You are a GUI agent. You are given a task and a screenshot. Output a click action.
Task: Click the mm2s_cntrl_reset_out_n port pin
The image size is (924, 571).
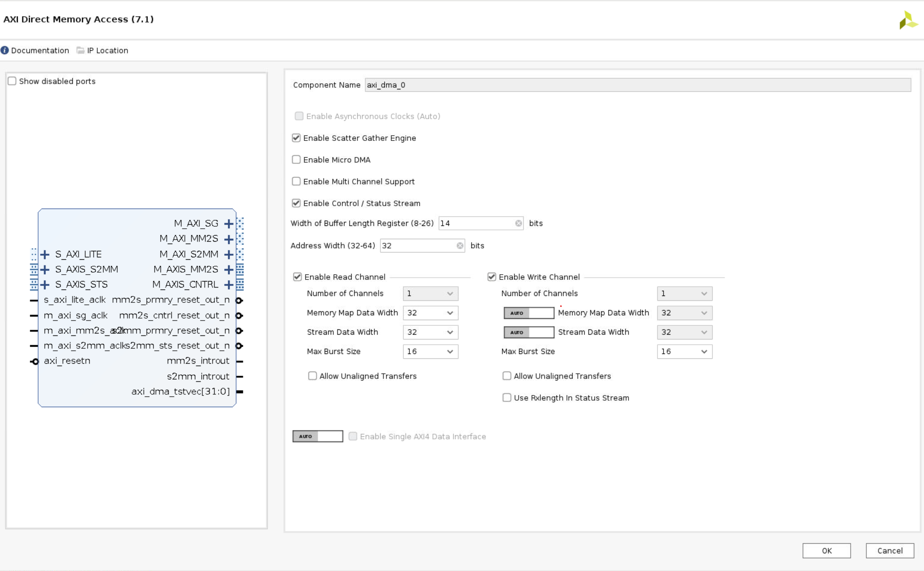point(239,316)
